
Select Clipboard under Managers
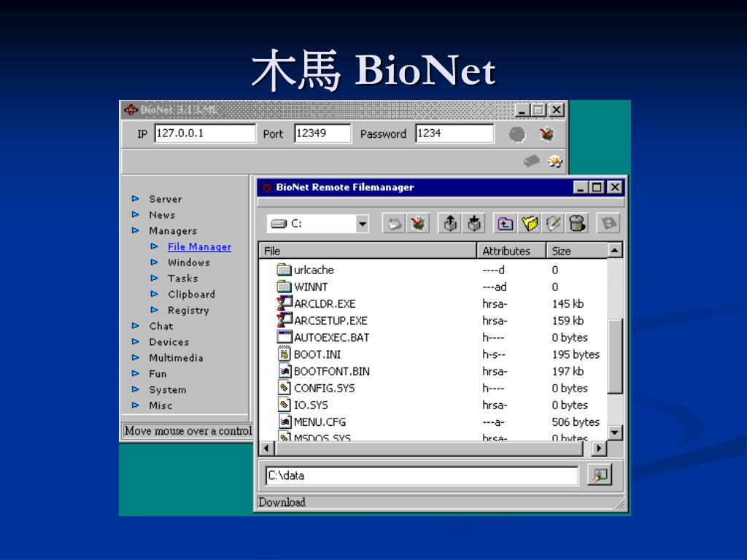pyautogui.click(x=191, y=295)
